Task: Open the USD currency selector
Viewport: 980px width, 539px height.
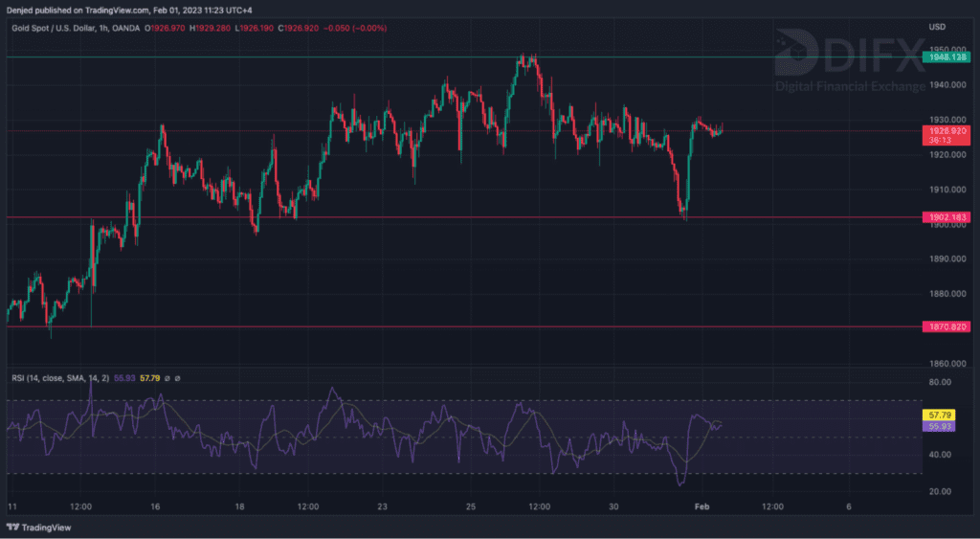Action: (937, 27)
